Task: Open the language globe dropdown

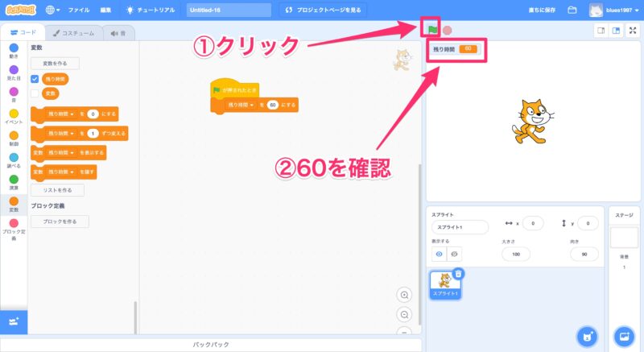Action: coord(53,10)
